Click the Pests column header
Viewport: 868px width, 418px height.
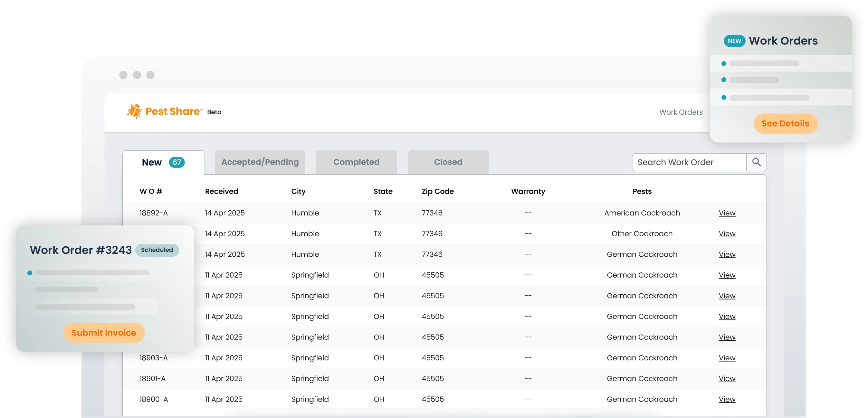pos(642,191)
